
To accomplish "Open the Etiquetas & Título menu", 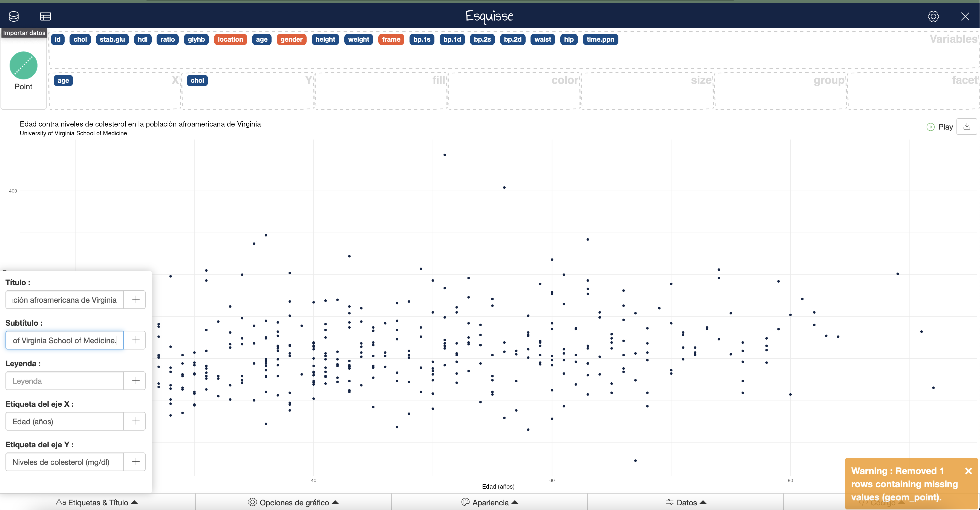I will pyautogui.click(x=97, y=502).
